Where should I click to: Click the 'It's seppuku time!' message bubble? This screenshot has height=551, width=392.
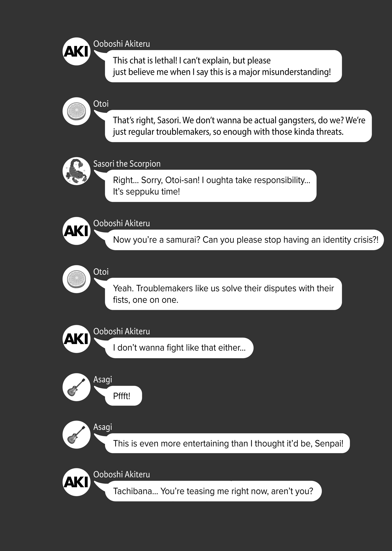(211, 186)
